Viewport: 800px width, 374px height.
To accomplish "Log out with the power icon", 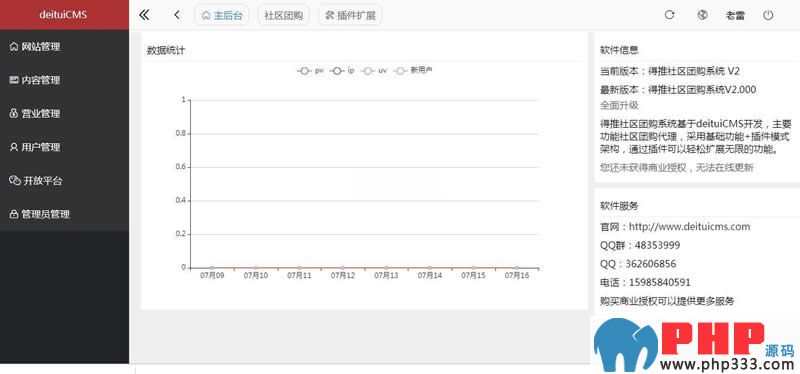I will [x=768, y=15].
